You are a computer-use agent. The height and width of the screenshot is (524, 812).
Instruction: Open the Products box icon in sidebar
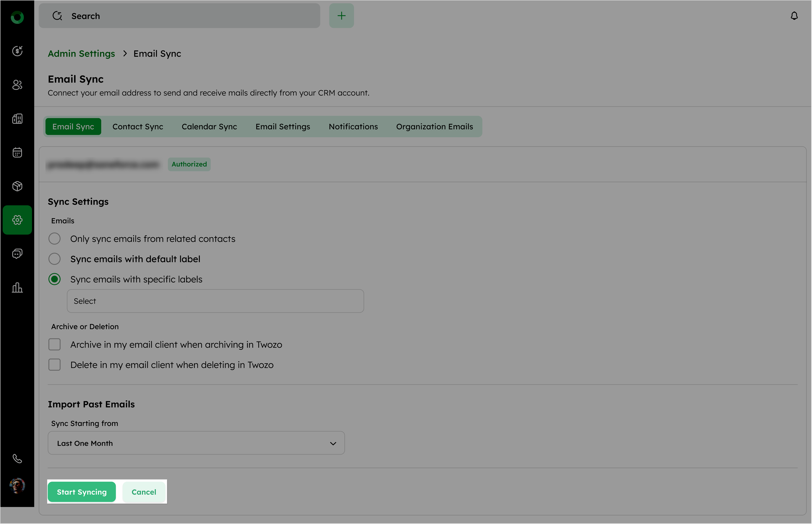pos(17,186)
